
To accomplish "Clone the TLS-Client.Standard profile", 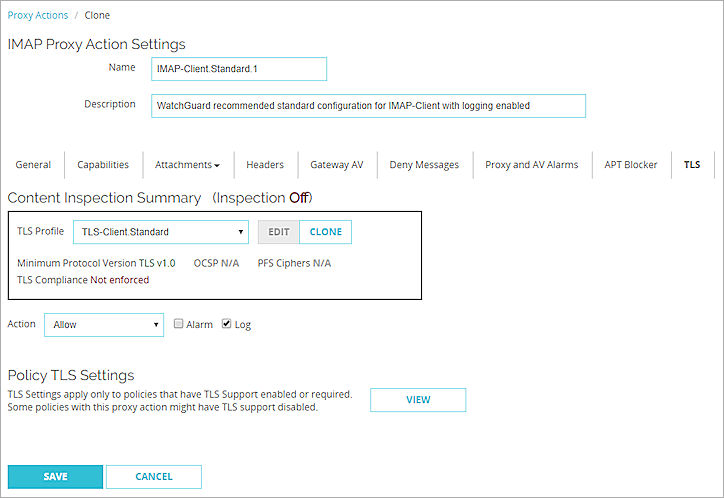I will pyautogui.click(x=325, y=232).
